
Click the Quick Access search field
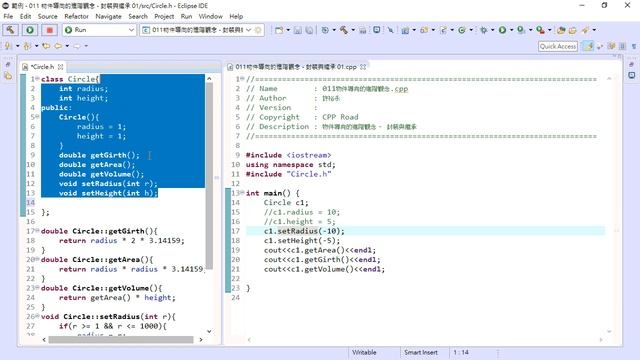[x=558, y=46]
